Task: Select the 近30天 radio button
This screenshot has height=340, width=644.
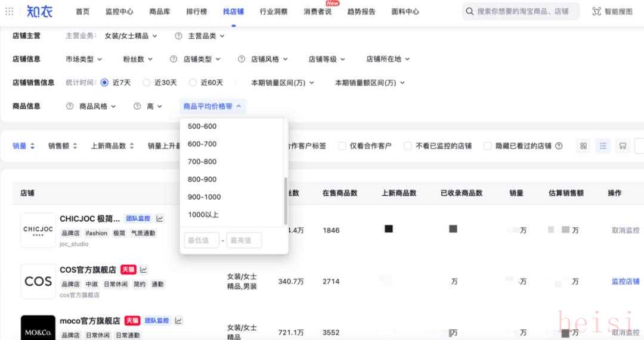Action: tap(146, 83)
